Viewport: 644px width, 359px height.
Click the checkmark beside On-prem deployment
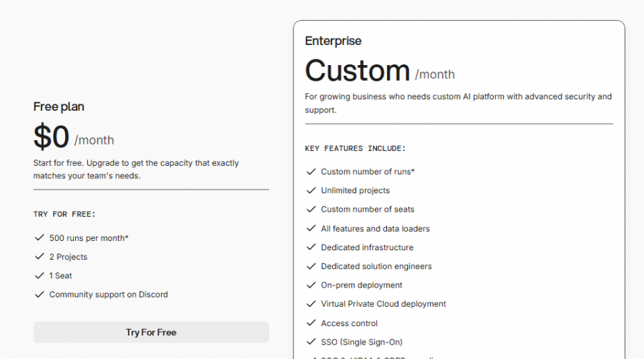(311, 285)
